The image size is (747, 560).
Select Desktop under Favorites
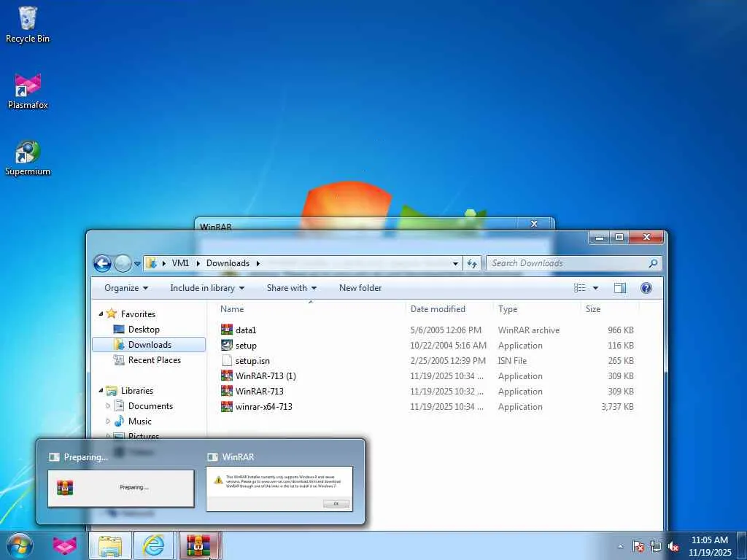144,329
